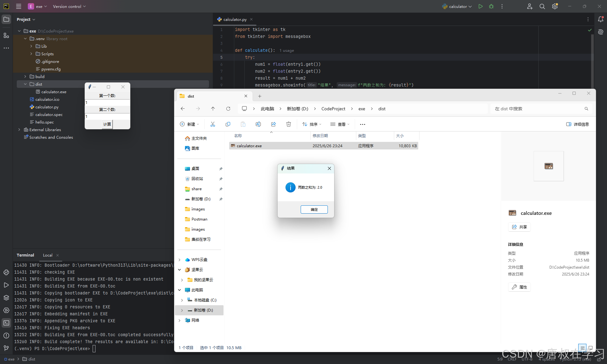Select the calculator.py editor tab

tap(234, 19)
